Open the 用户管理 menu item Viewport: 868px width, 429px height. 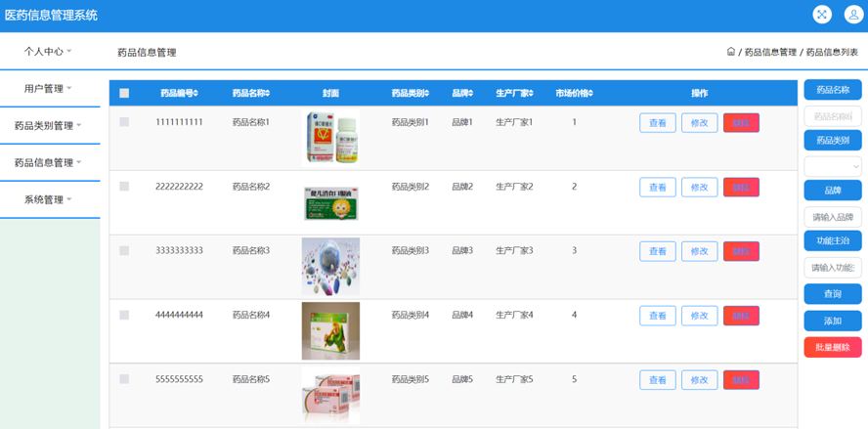[x=49, y=88]
